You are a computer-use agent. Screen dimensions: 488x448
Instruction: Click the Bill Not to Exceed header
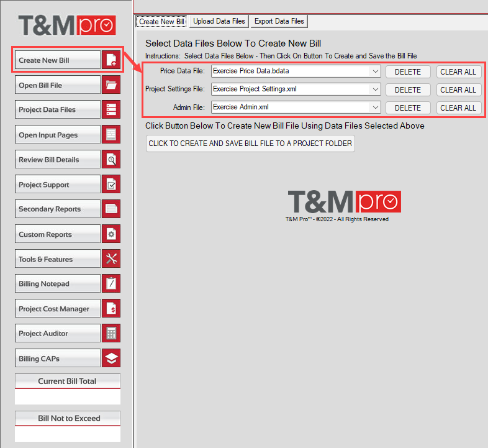pos(68,418)
